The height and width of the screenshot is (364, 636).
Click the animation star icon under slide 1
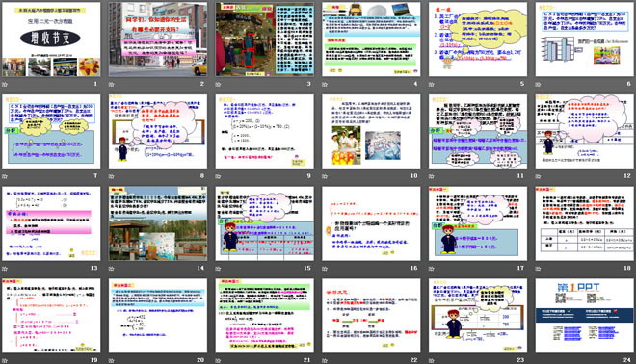click(x=5, y=85)
